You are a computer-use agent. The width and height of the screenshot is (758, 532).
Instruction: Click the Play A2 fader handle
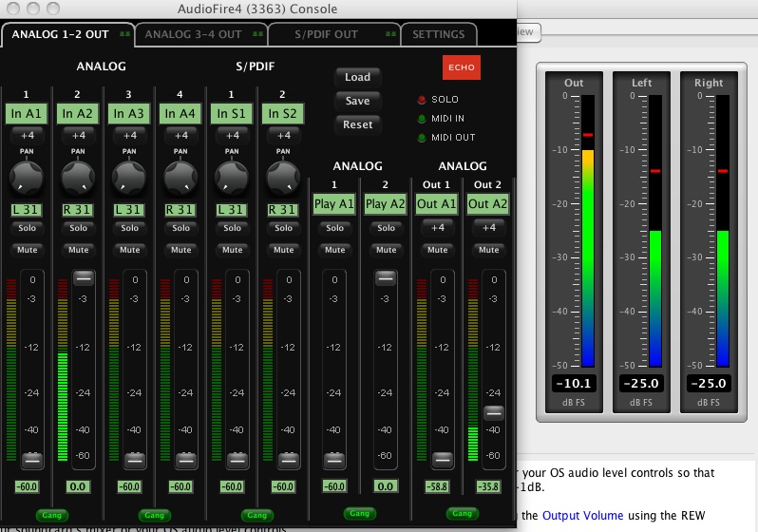(x=386, y=278)
